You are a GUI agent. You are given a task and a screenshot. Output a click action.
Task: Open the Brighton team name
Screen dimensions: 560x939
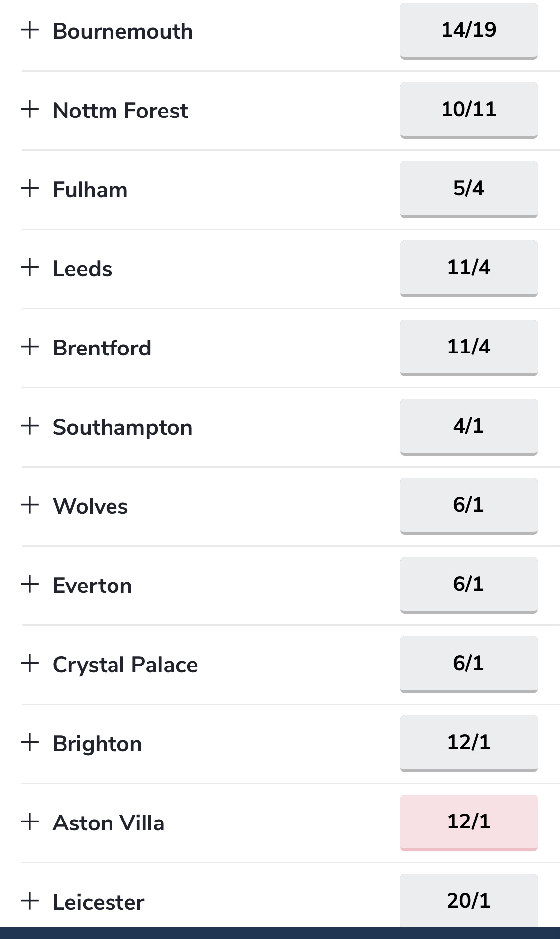coord(98,744)
